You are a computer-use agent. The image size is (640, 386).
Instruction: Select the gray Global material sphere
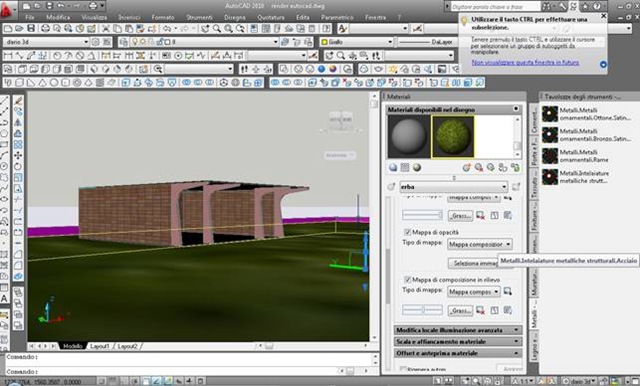click(409, 136)
